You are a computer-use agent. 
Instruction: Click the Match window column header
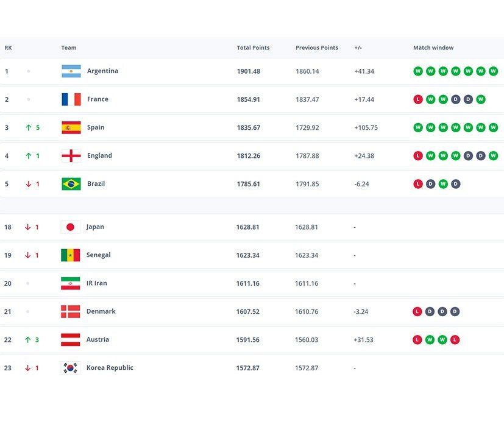click(433, 48)
